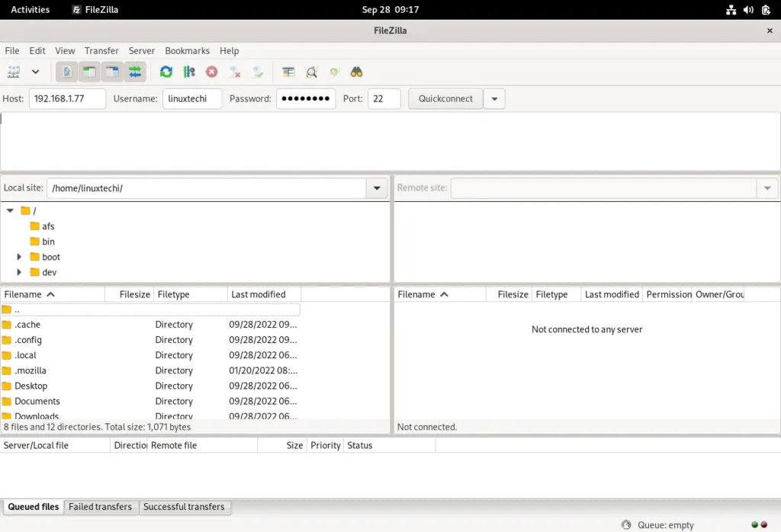The height and width of the screenshot is (532, 781).
Task: Click the Username input field
Action: [x=192, y=98]
